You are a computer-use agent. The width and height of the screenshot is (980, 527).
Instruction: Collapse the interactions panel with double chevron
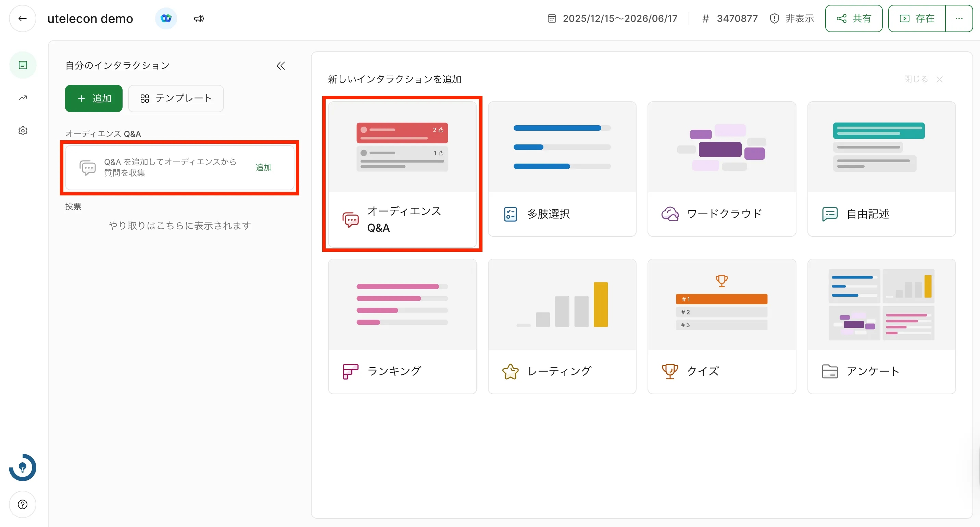click(x=281, y=66)
